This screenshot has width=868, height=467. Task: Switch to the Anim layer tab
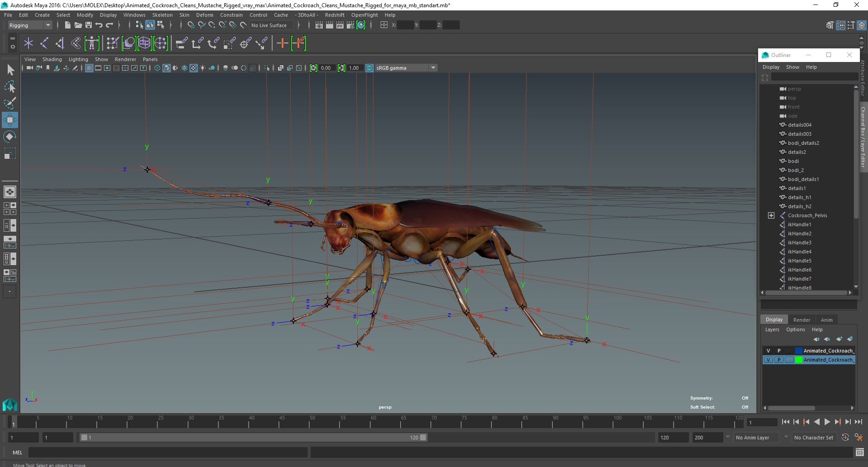point(826,320)
